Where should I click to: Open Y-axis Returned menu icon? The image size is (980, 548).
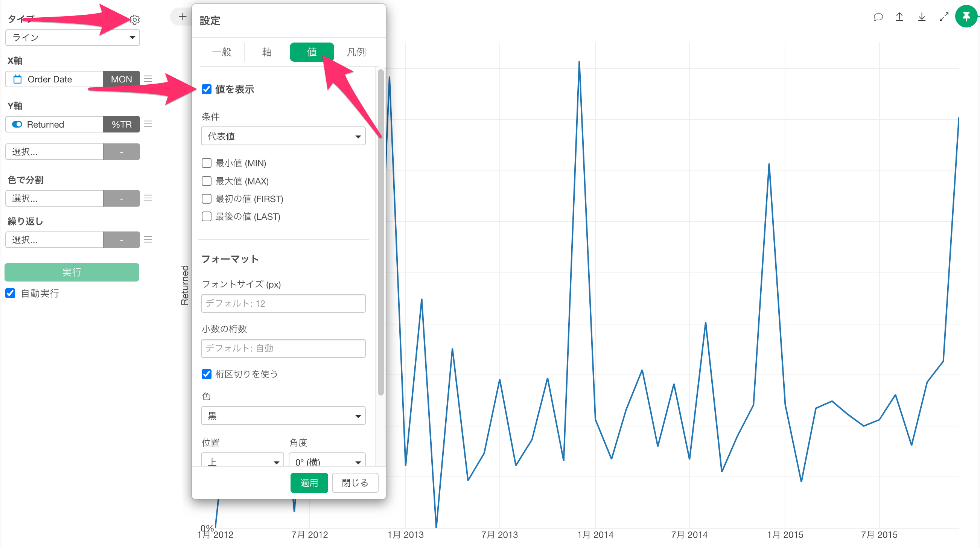148,124
